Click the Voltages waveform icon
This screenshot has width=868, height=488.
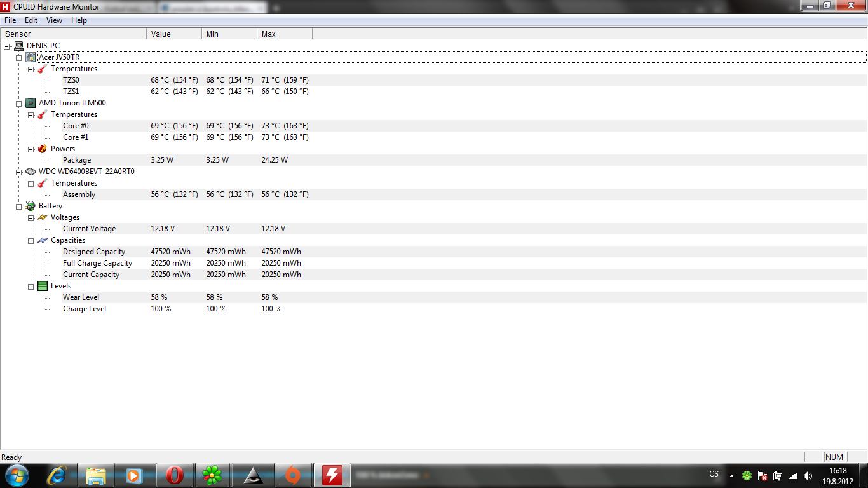click(x=43, y=217)
